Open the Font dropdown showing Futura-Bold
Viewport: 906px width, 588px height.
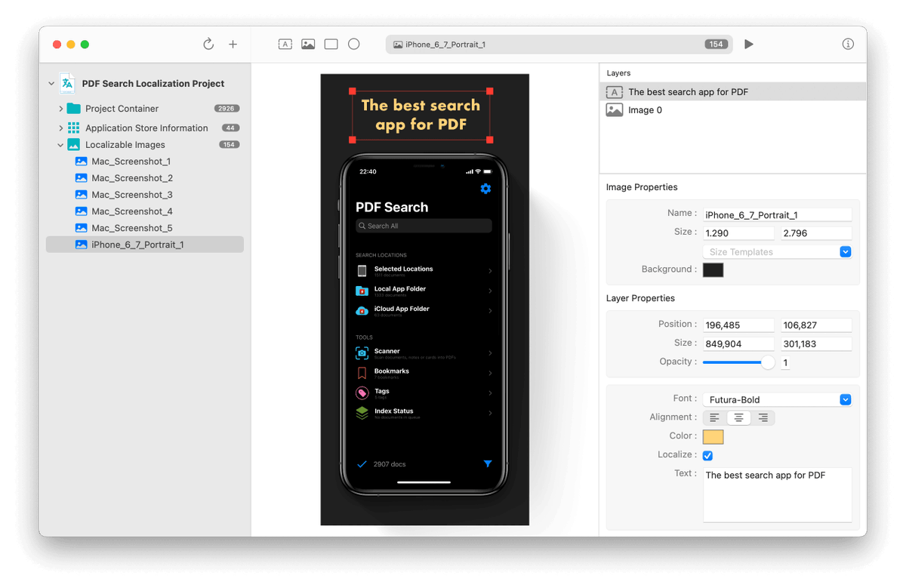[x=777, y=400]
